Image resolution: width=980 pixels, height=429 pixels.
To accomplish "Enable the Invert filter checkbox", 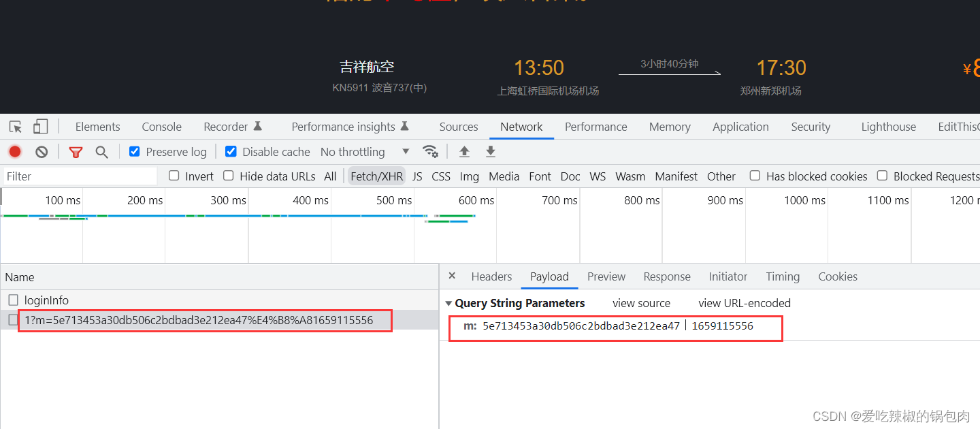I will pyautogui.click(x=174, y=176).
